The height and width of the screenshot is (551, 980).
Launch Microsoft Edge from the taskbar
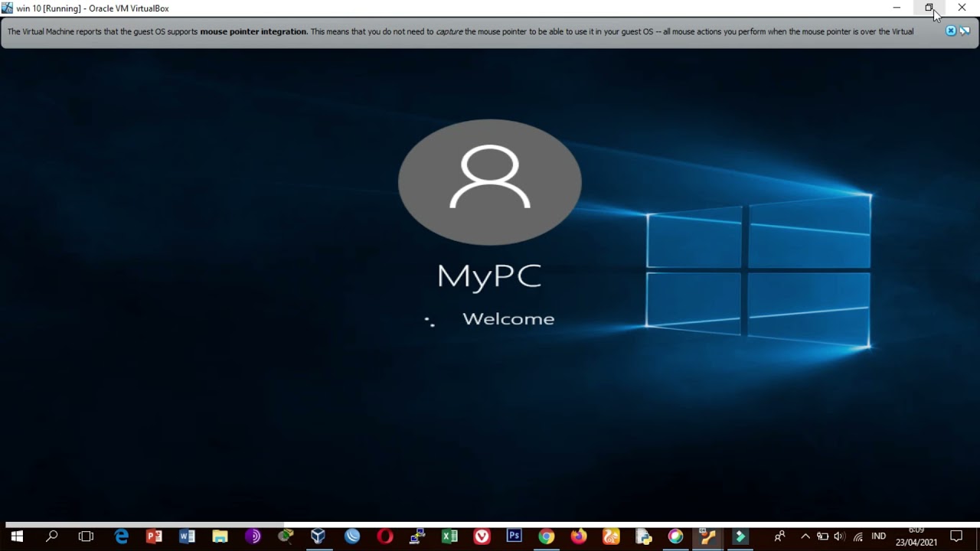click(121, 536)
